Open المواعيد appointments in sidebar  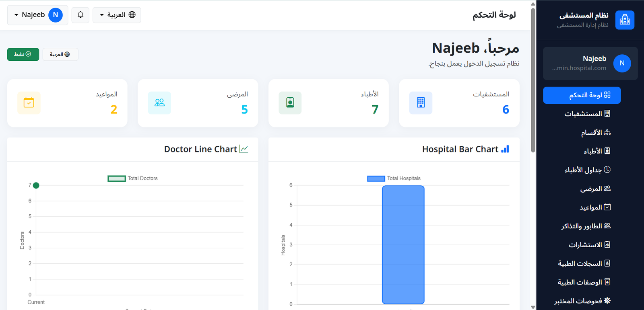582,207
